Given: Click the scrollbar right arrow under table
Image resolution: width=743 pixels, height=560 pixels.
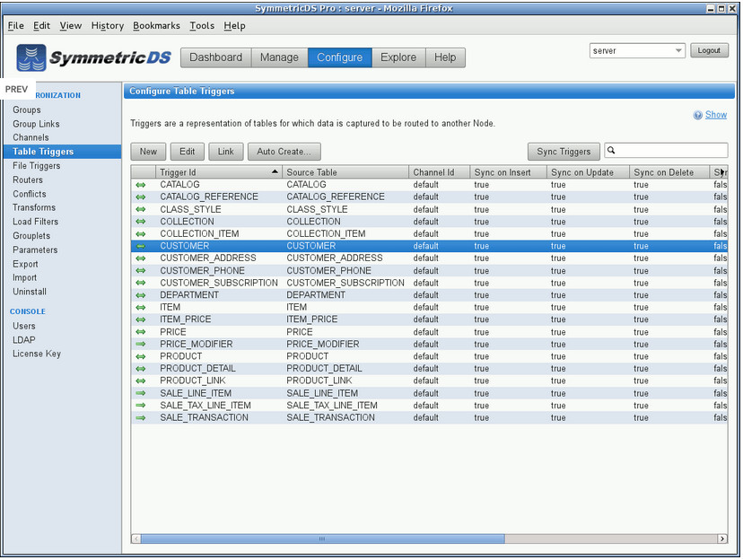Looking at the screenshot, I should click(722, 538).
